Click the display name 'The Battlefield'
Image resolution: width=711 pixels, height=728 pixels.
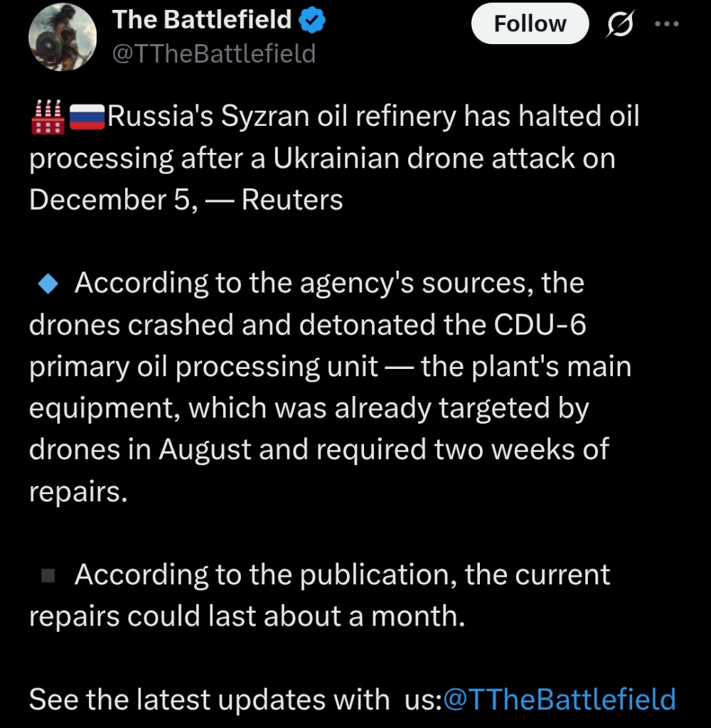pyautogui.click(x=202, y=20)
